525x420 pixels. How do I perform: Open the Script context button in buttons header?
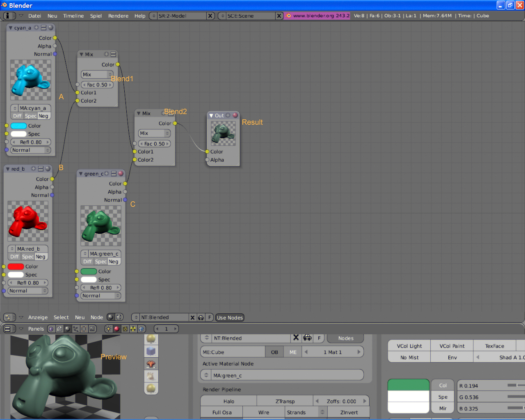pyautogui.click(x=59, y=329)
